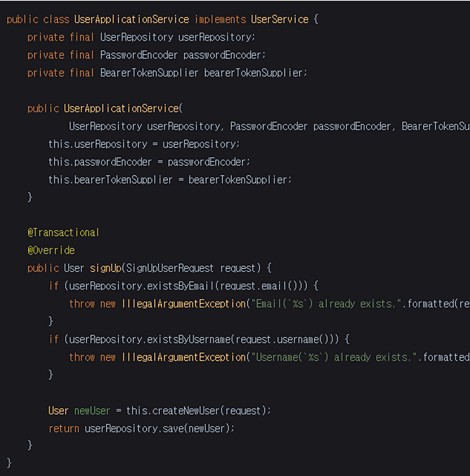Click this.bearerTokenSupplier assignment line
Image resolution: width=470 pixels, height=476 pixels.
tap(170, 180)
